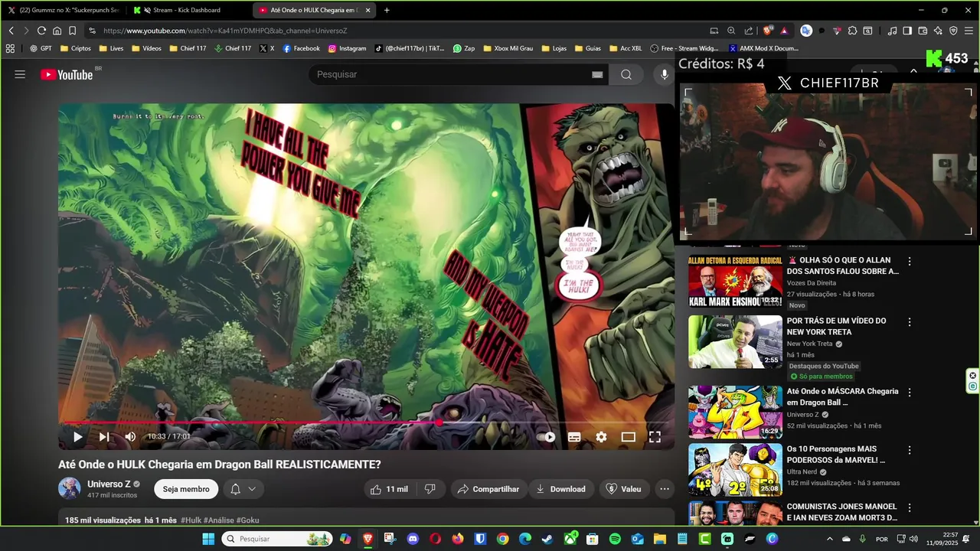Open options for Allan dos Santos video
Viewport: 980px width, 551px height.
[x=910, y=262]
